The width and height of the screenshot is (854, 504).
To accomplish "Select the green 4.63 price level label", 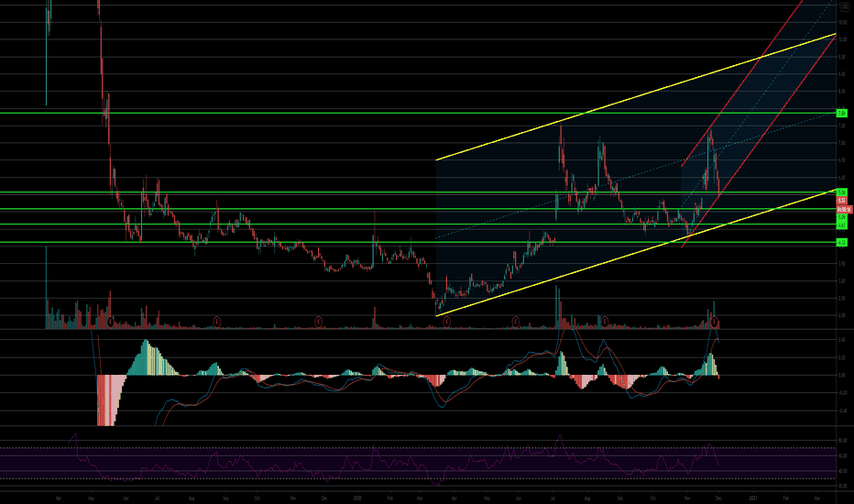I will pos(841,225).
